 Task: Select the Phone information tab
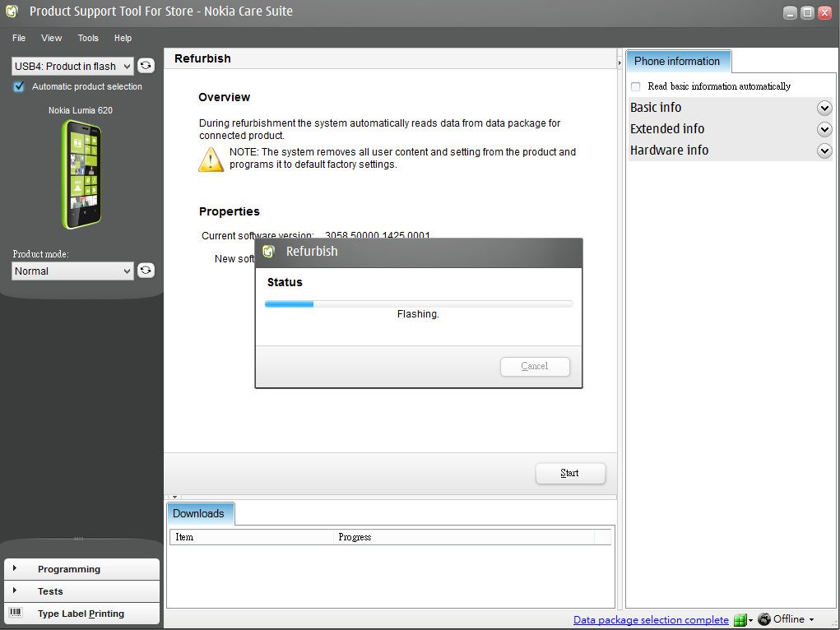(x=677, y=61)
